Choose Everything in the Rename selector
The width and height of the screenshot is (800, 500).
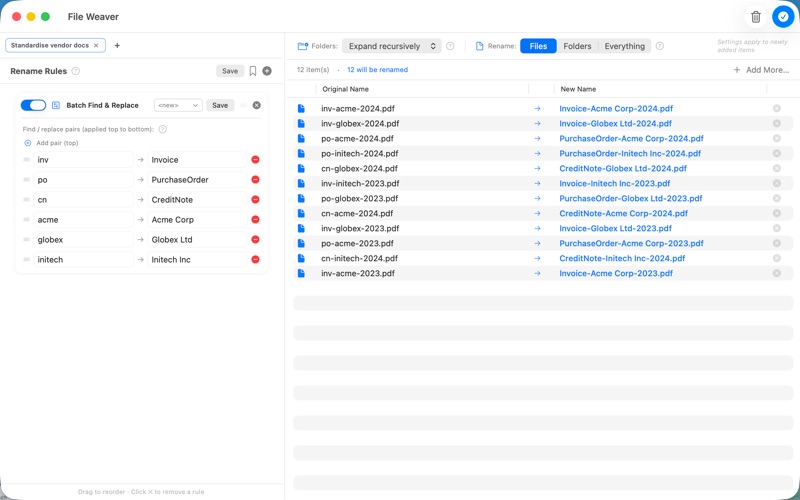(624, 46)
